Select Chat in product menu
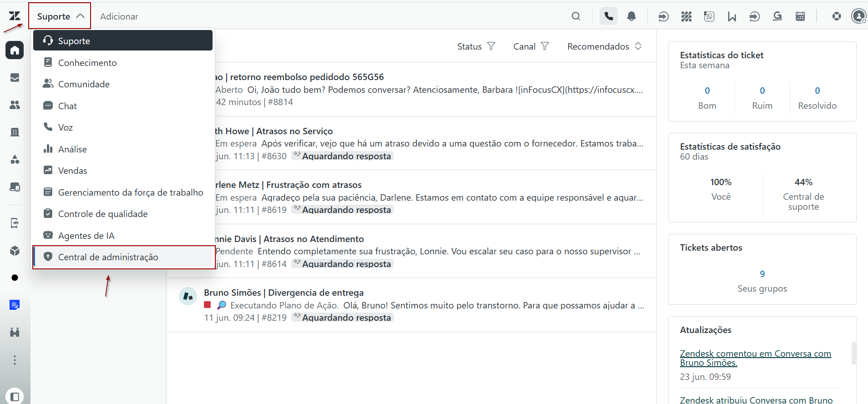This screenshot has height=404, width=868. [123, 106]
